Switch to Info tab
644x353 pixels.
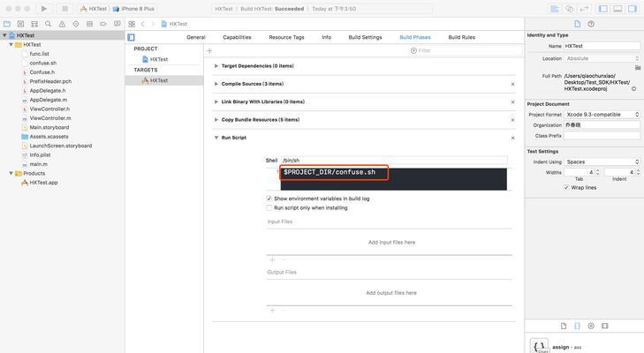coord(327,37)
